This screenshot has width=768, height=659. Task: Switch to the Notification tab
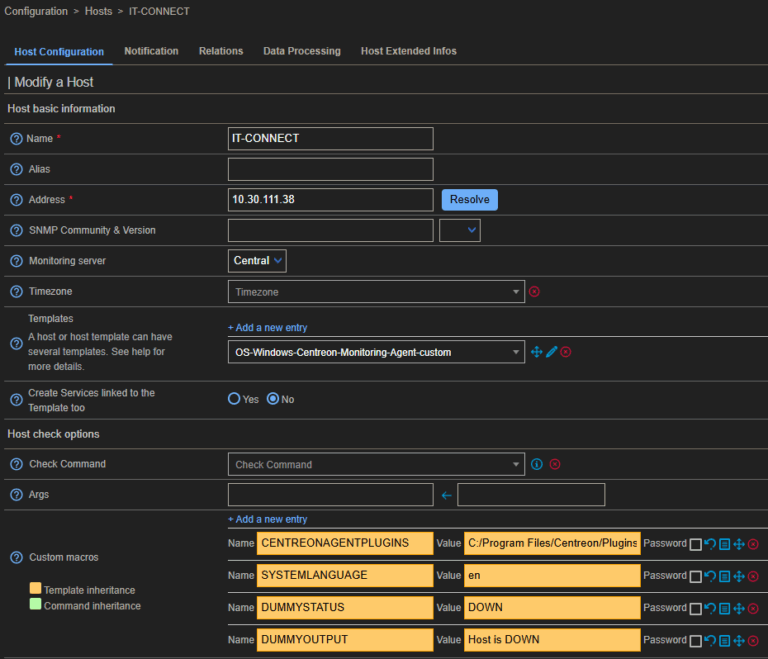tap(151, 51)
